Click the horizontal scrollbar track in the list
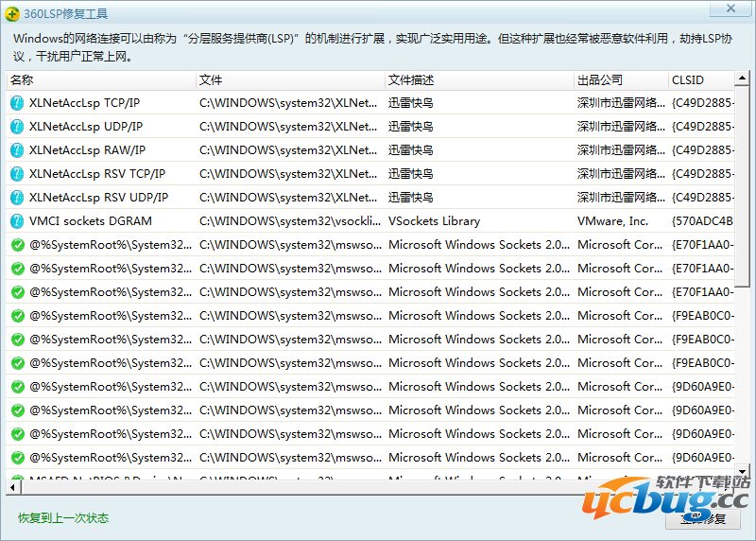756x541 pixels. (378, 487)
